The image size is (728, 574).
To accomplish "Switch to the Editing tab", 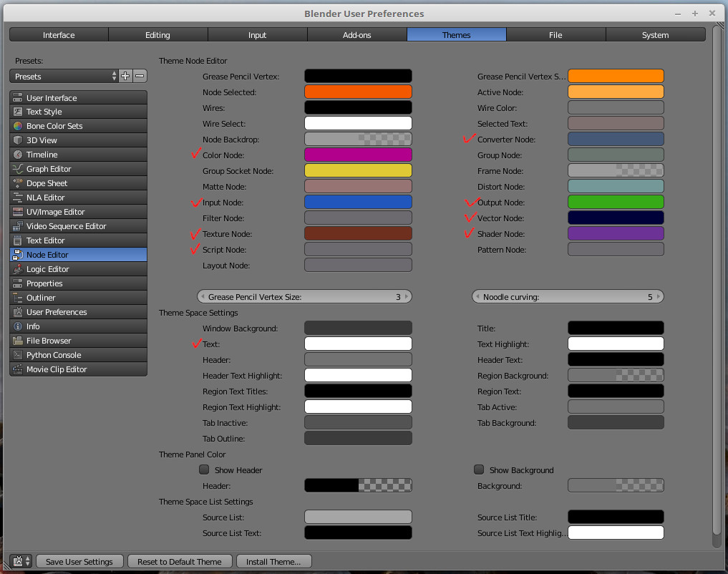I will (158, 35).
